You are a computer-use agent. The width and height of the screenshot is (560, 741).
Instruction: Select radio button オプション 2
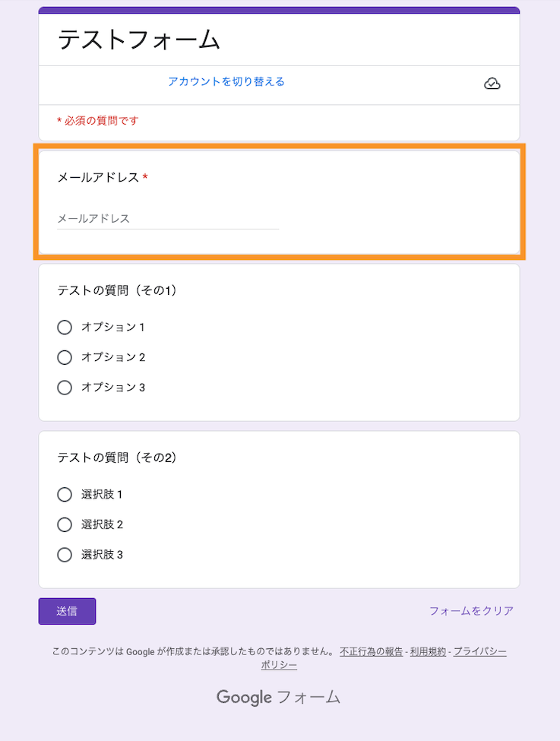65,357
